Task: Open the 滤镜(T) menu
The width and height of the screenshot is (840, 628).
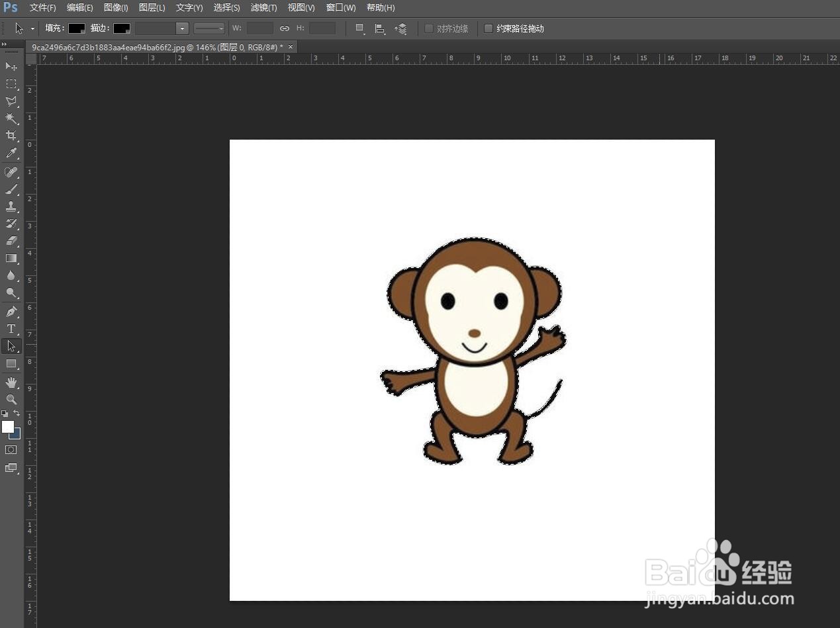Action: click(263, 8)
